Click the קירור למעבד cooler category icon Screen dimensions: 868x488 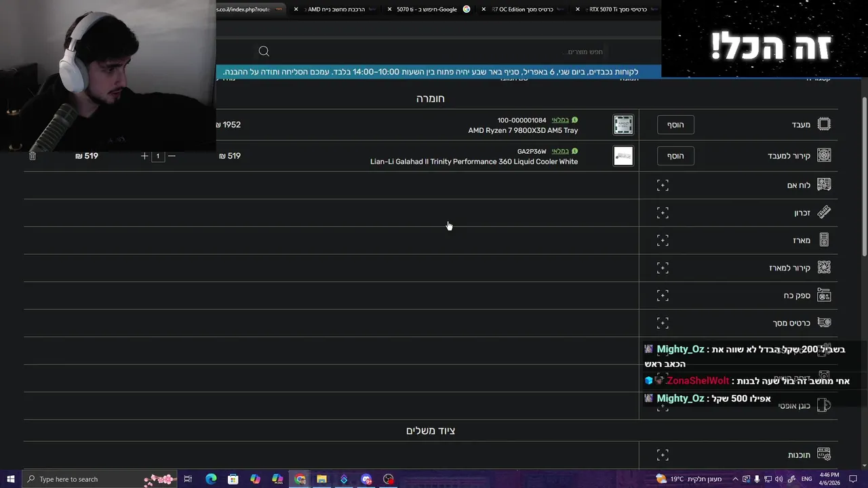824,155
